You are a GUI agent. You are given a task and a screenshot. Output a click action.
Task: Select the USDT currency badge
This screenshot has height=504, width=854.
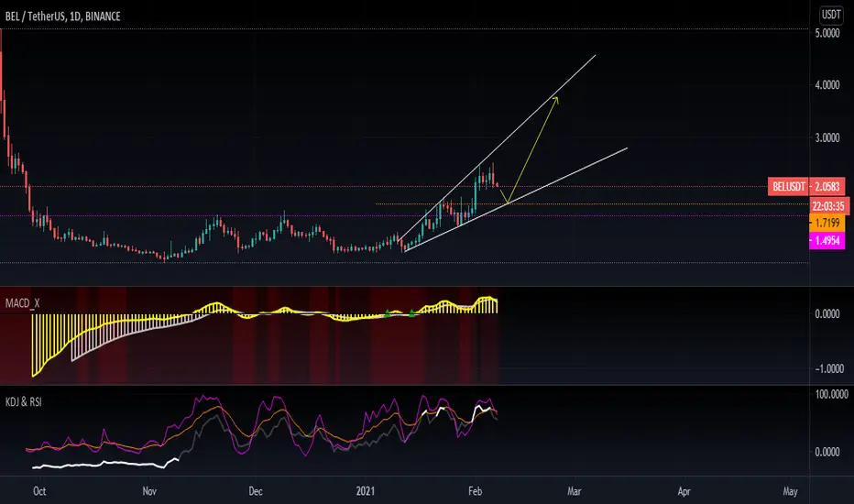831,15
